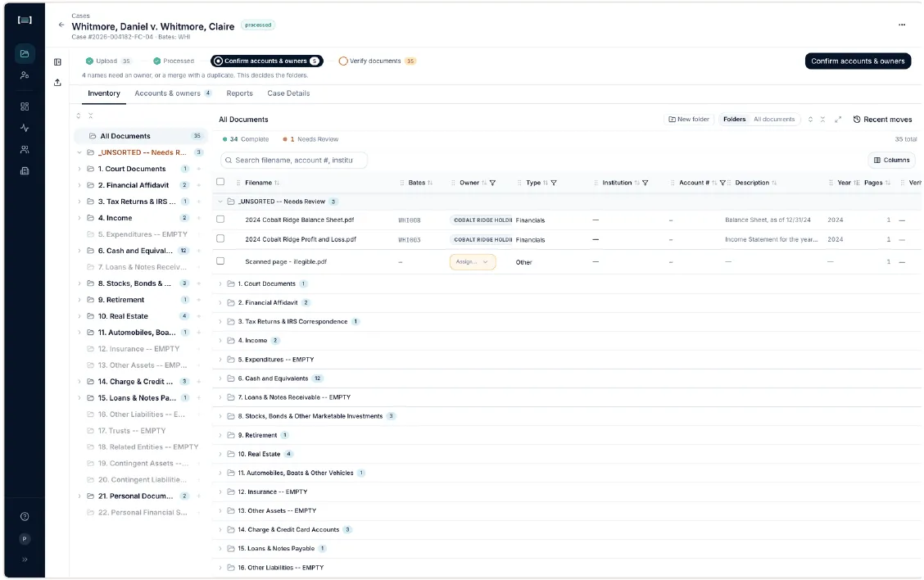Open the activity pulse icon in sidebar
The width and height of the screenshot is (924, 580).
(x=24, y=128)
